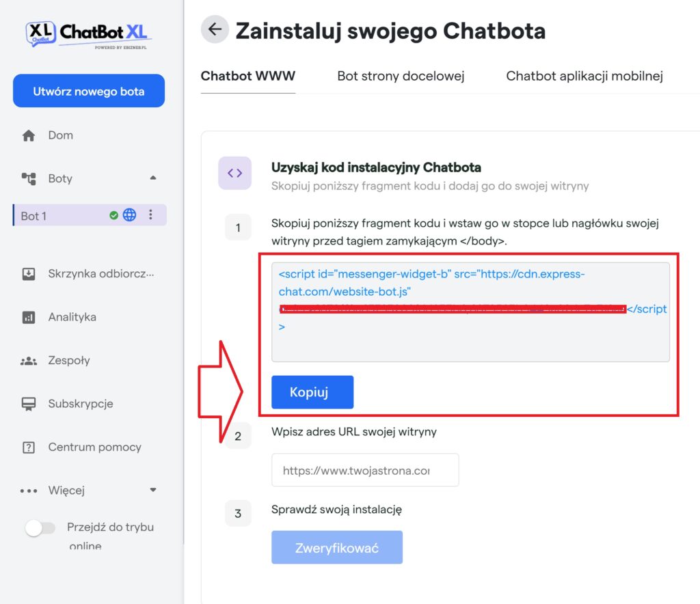Open the Subskrypcje icon

pyautogui.click(x=29, y=404)
